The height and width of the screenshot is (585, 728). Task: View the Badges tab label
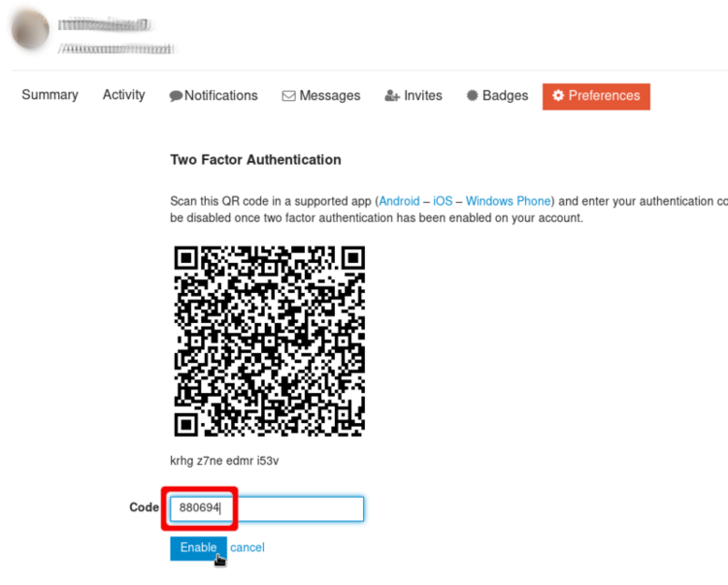[x=506, y=96]
